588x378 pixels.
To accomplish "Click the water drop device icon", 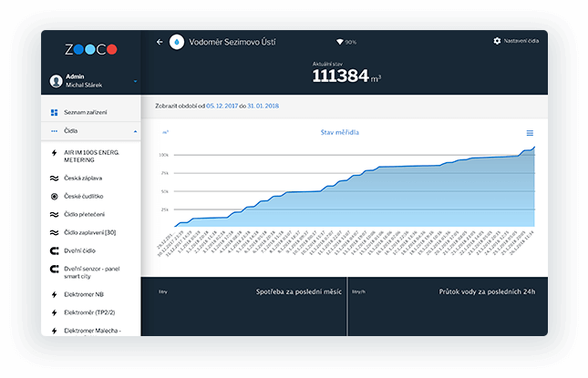I will click(177, 42).
